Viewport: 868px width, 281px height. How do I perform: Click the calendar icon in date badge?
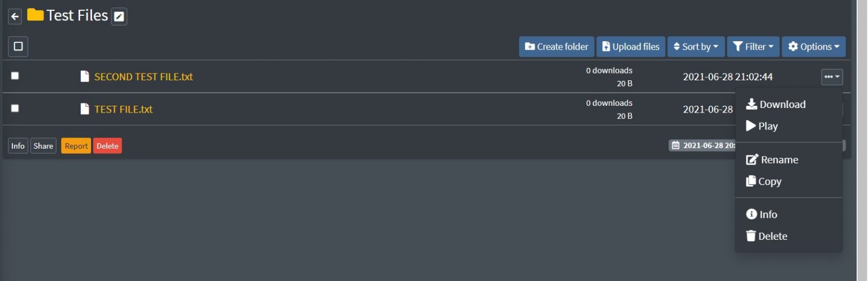(675, 145)
